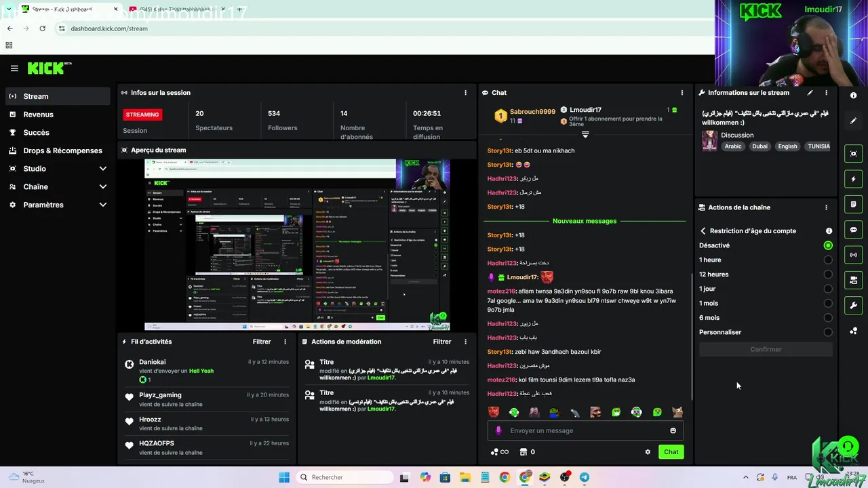This screenshot has height=488, width=868.
Task: Open Actions de modération three-dot menu
Action: point(465,342)
